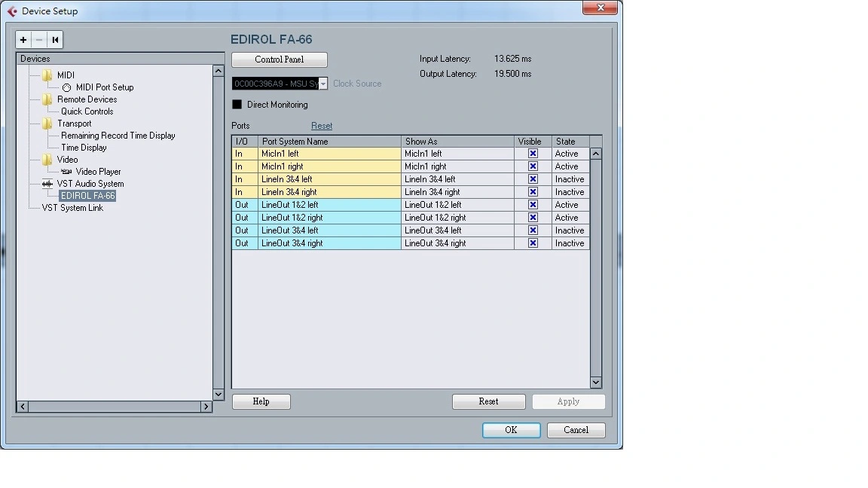Screen dimensions: 868x488
Task: Confirm with the OK button
Action: pyautogui.click(x=511, y=430)
